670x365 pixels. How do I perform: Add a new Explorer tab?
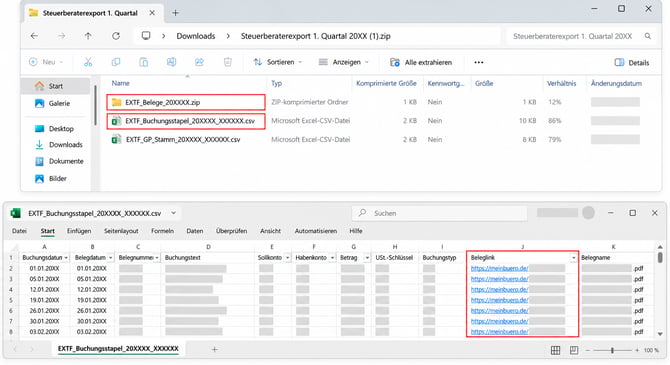tap(175, 13)
